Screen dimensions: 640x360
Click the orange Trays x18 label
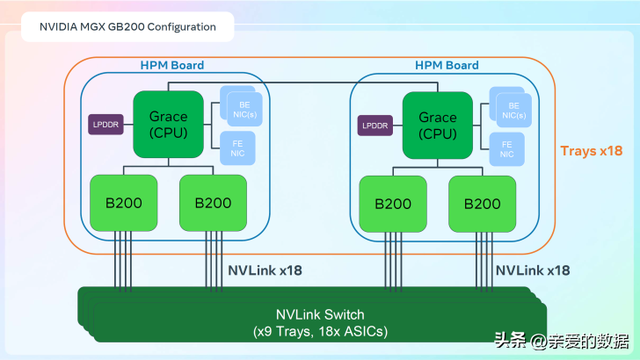(x=591, y=151)
